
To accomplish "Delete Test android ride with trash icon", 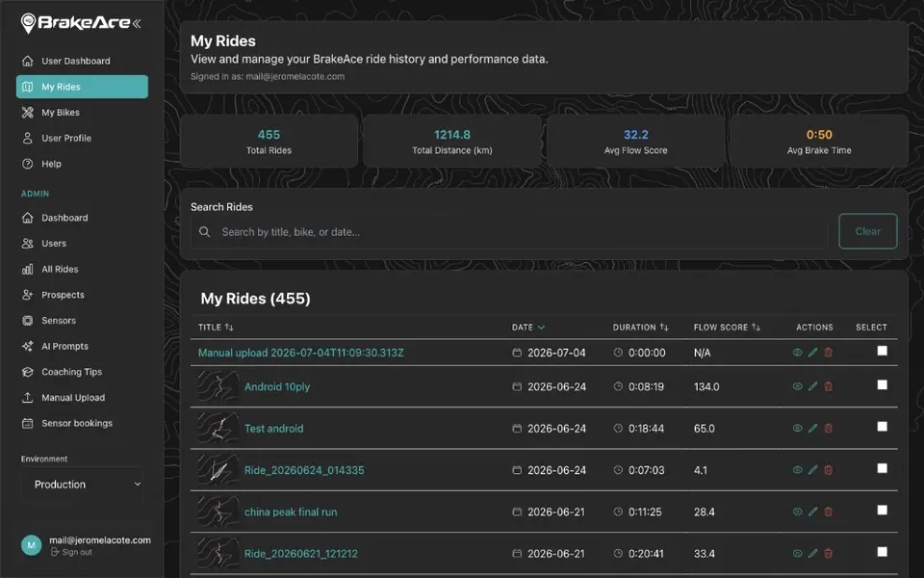I will pyautogui.click(x=828, y=428).
